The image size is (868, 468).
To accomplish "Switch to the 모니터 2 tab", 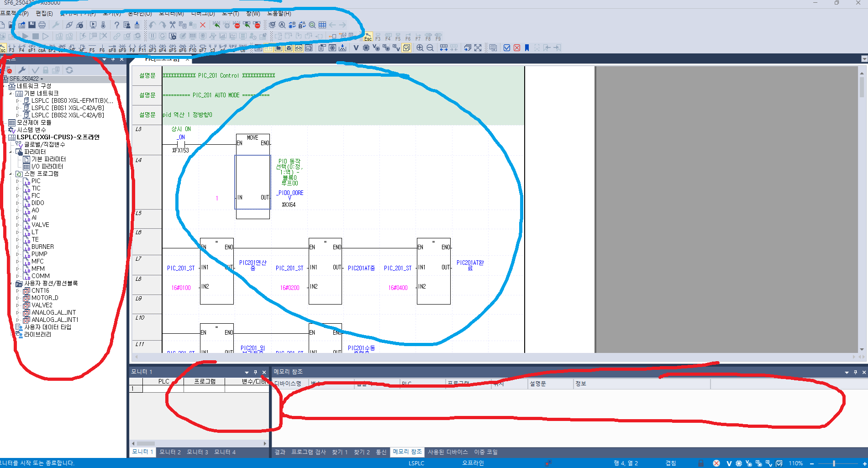I will pyautogui.click(x=170, y=452).
